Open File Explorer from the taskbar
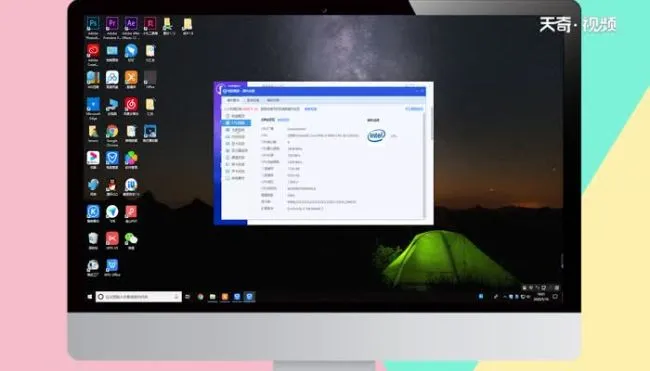Image resolution: width=650 pixels, height=371 pixels. coord(212,297)
